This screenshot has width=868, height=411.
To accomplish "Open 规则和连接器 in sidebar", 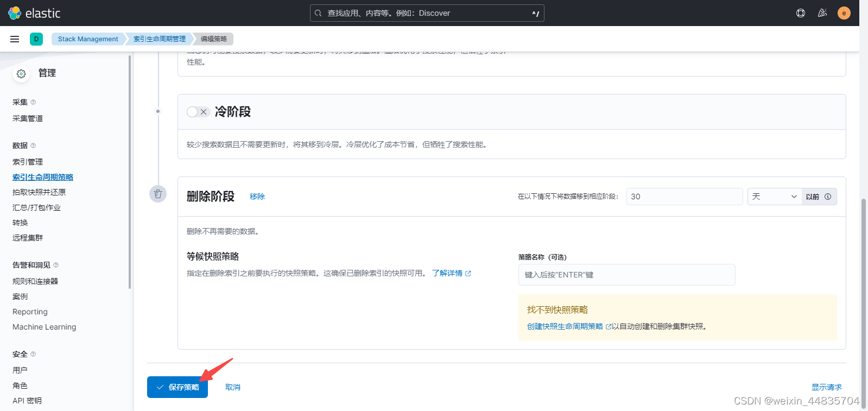I will point(35,281).
